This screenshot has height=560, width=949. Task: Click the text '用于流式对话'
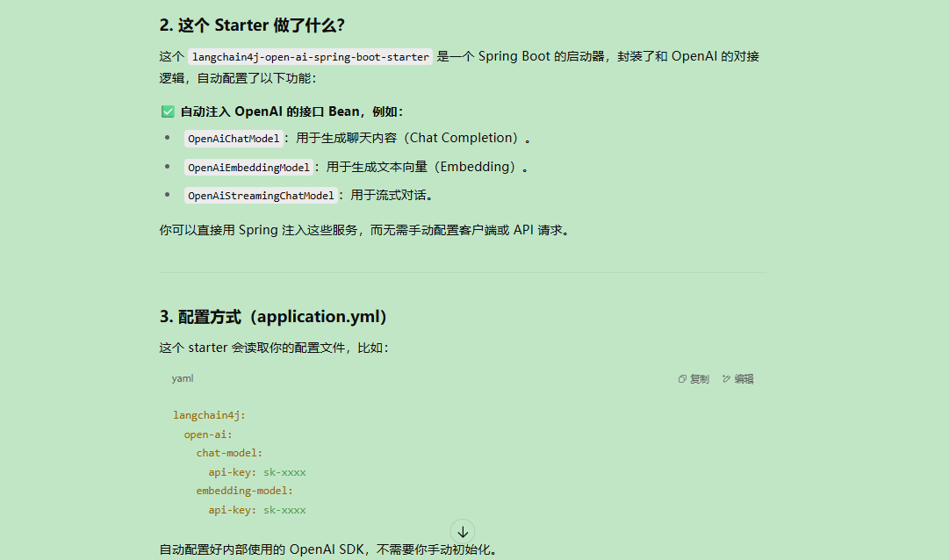[x=389, y=196]
